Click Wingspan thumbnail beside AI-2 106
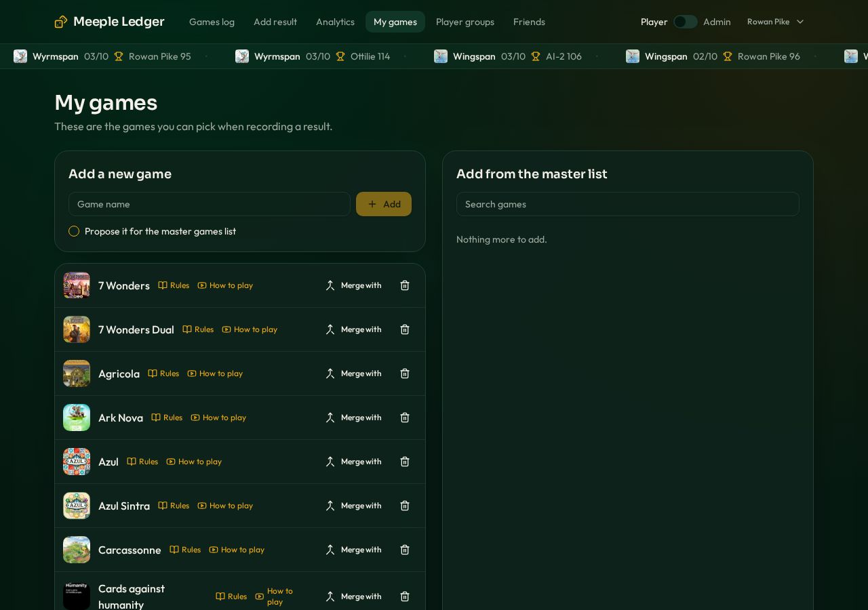Image resolution: width=868 pixels, height=610 pixels. click(x=441, y=56)
